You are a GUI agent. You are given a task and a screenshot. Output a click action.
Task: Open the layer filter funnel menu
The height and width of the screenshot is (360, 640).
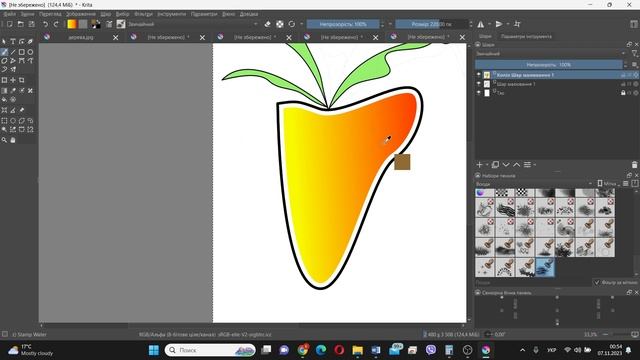(x=634, y=53)
